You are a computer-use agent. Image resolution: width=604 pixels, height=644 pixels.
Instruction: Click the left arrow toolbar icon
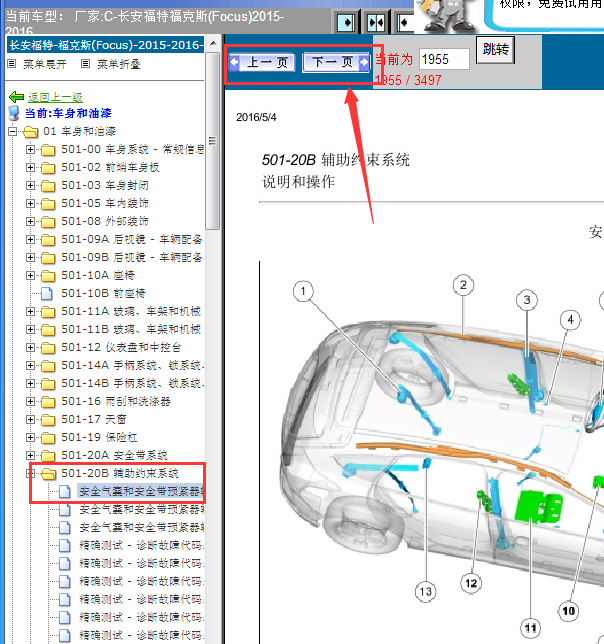405,23
